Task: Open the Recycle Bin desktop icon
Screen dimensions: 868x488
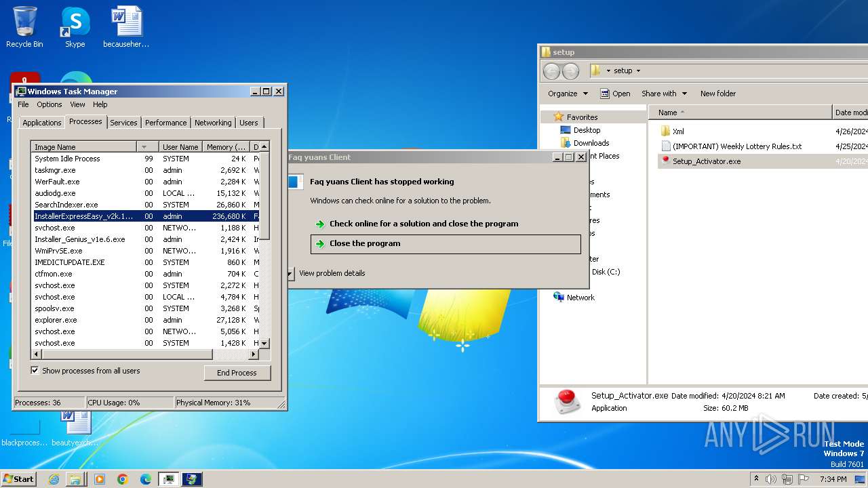Action: pos(24,27)
